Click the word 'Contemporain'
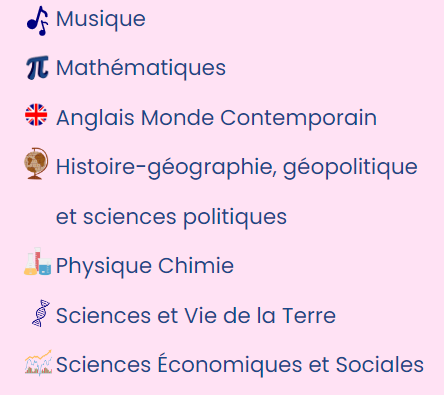This screenshot has width=444, height=395. click(298, 119)
